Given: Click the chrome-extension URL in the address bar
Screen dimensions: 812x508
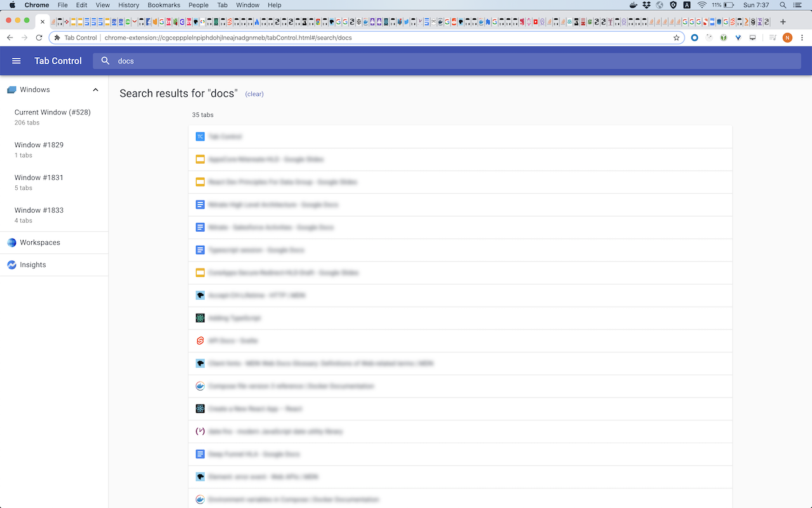Looking at the screenshot, I should tap(228, 37).
